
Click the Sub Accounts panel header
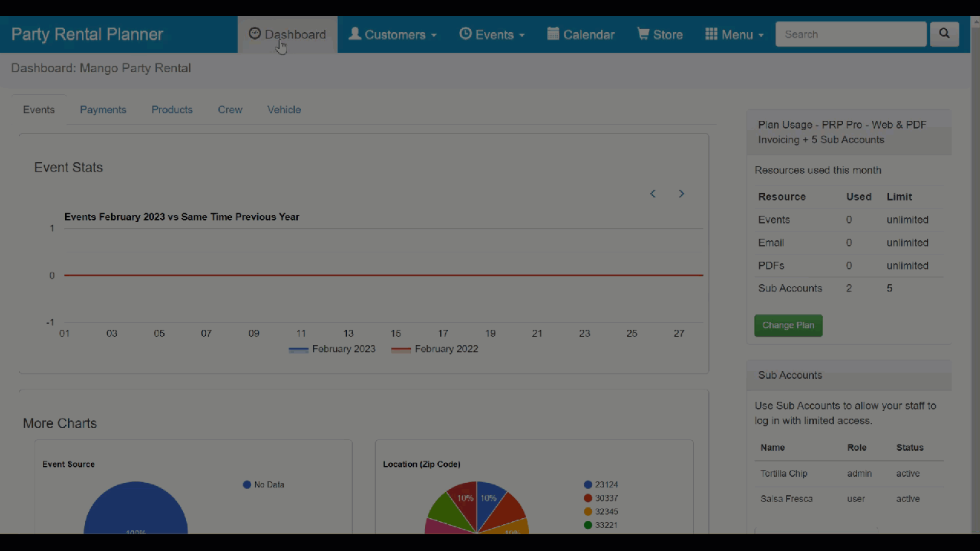(849, 375)
